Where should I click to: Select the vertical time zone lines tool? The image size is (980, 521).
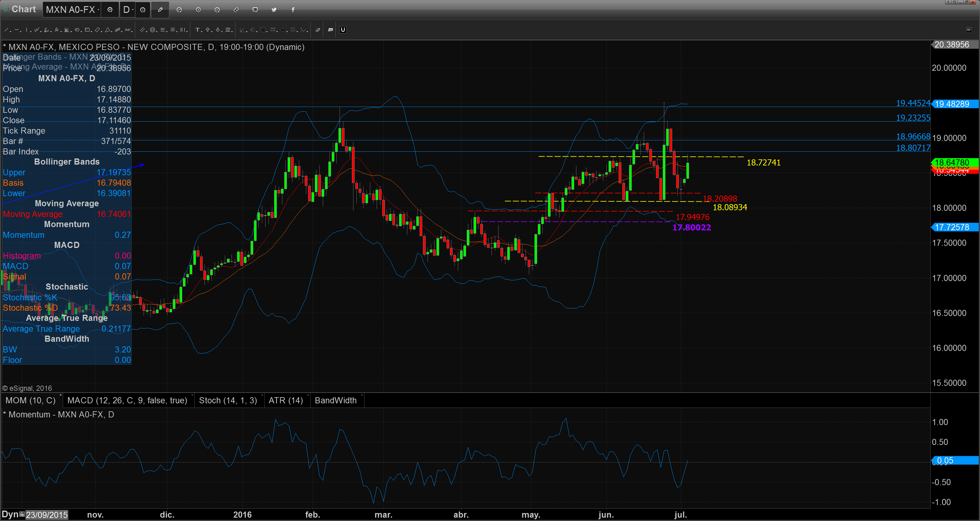click(183, 30)
